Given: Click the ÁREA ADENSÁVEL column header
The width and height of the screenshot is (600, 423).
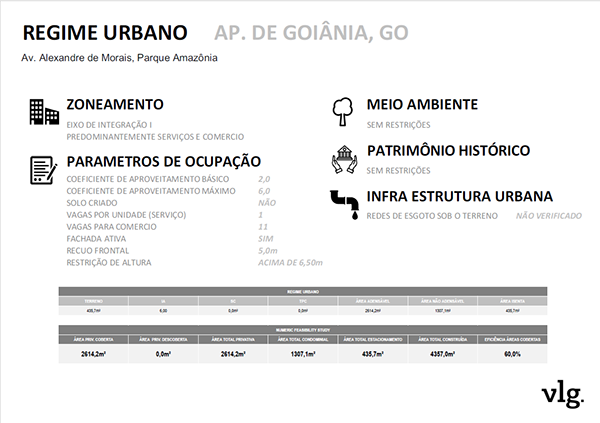Looking at the screenshot, I should coord(373,301).
